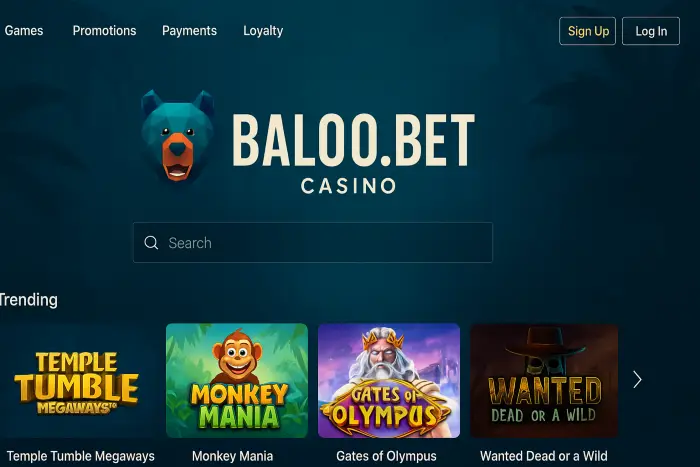Viewport: 700px width, 467px height.
Task: Click the Sign Up button
Action: [x=588, y=31]
